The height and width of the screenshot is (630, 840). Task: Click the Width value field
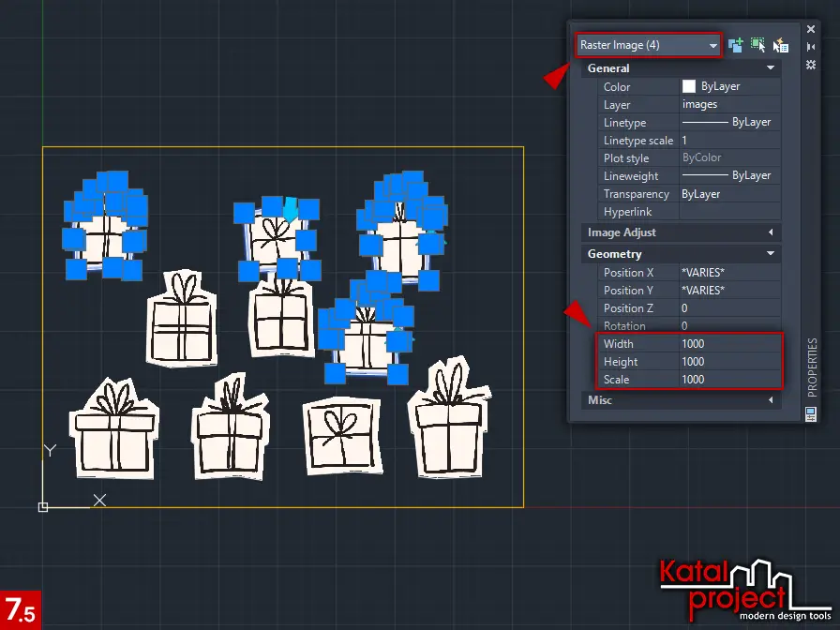[729, 344]
